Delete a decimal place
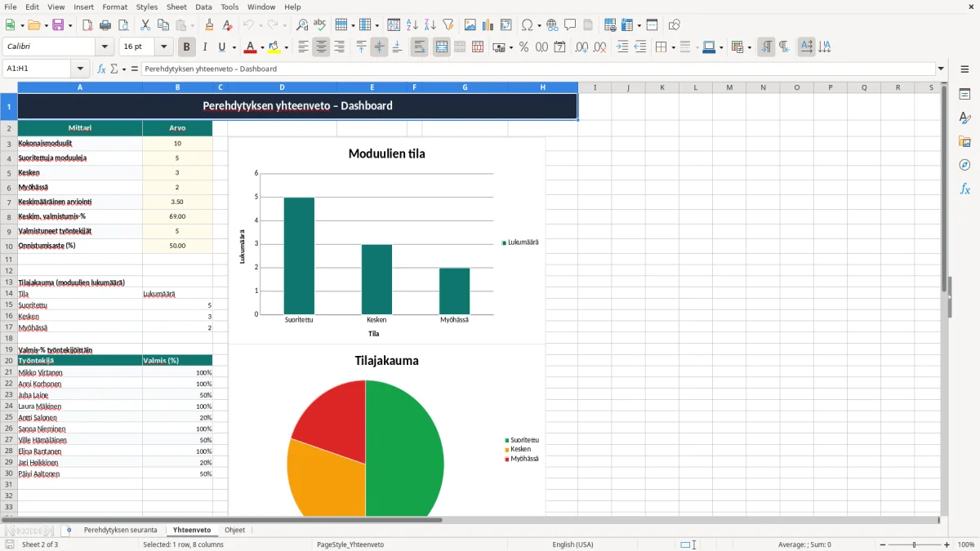The width and height of the screenshot is (980, 551). [x=600, y=47]
